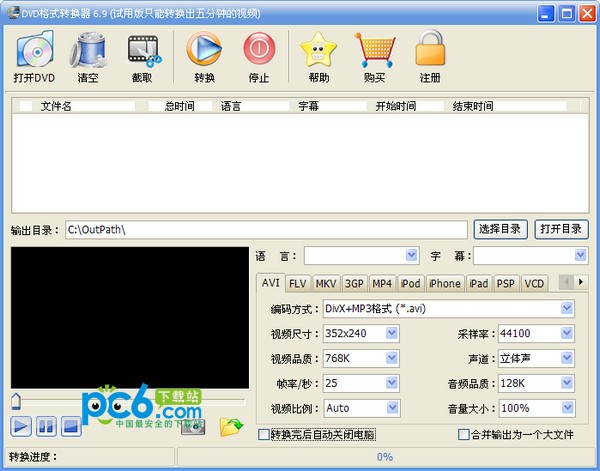Viewport: 600px width, 471px height.
Task: Open snapshot folder with green arrow icon
Action: click(x=231, y=427)
